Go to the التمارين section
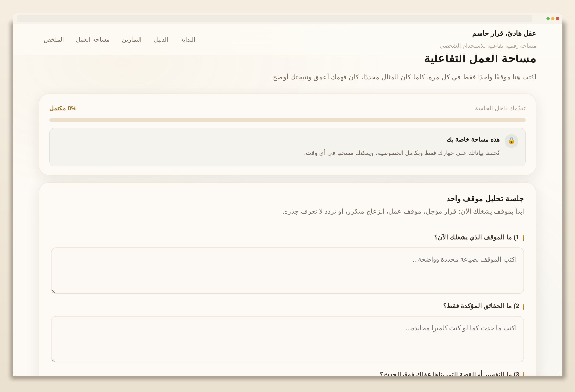This screenshot has width=575, height=392. point(132,40)
